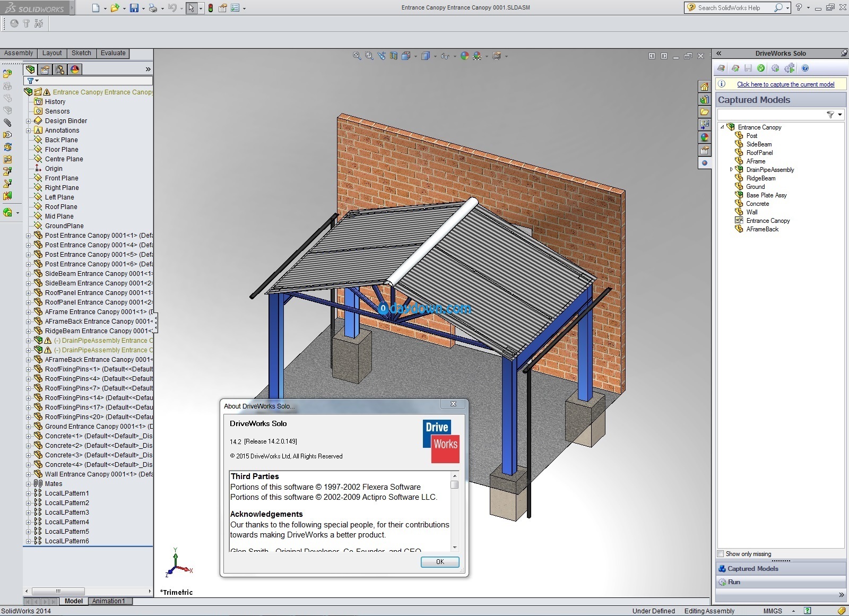This screenshot has height=616, width=849.
Task: Open the FeatureManager design tree tab icon
Action: 30,69
